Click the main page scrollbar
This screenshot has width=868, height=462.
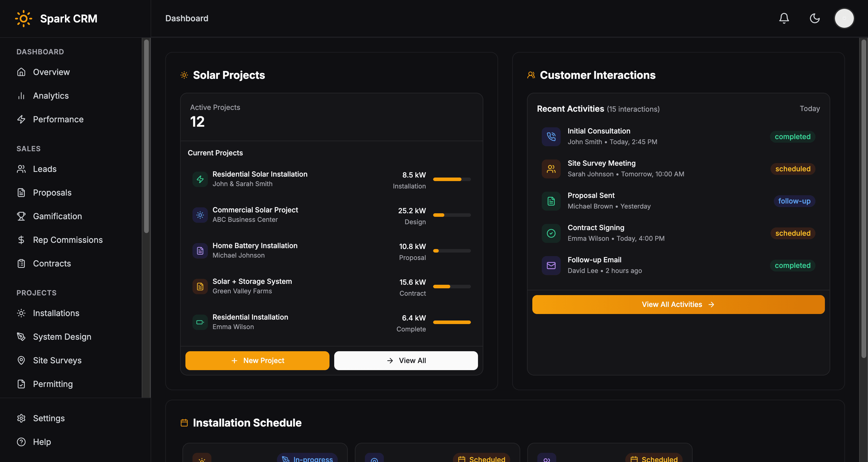point(863,199)
